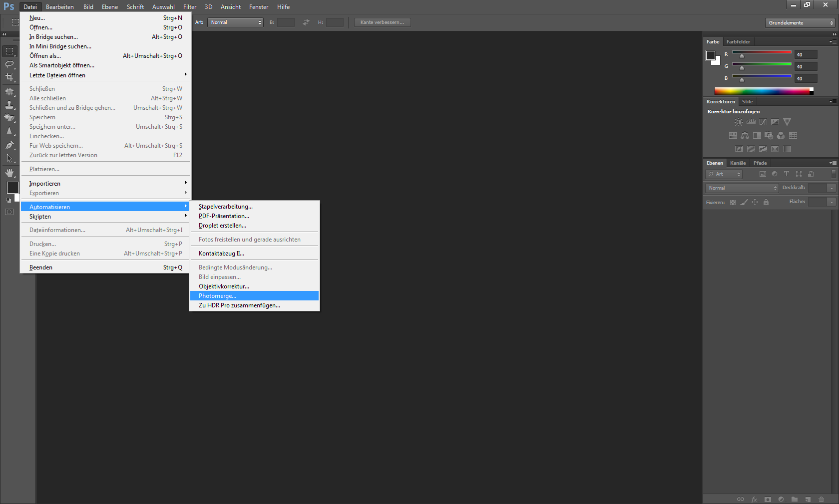Add a Black & White adjustment
The width and height of the screenshot is (839, 504).
click(x=757, y=136)
